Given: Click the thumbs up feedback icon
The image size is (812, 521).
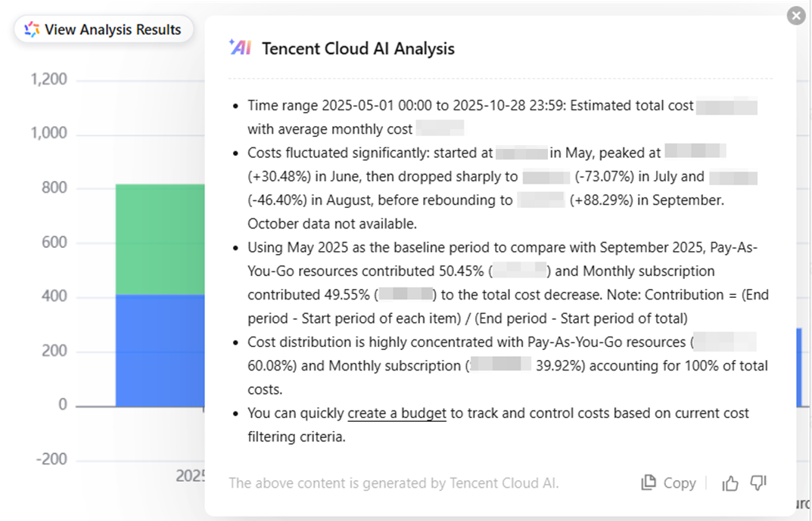Looking at the screenshot, I should pos(730,483).
